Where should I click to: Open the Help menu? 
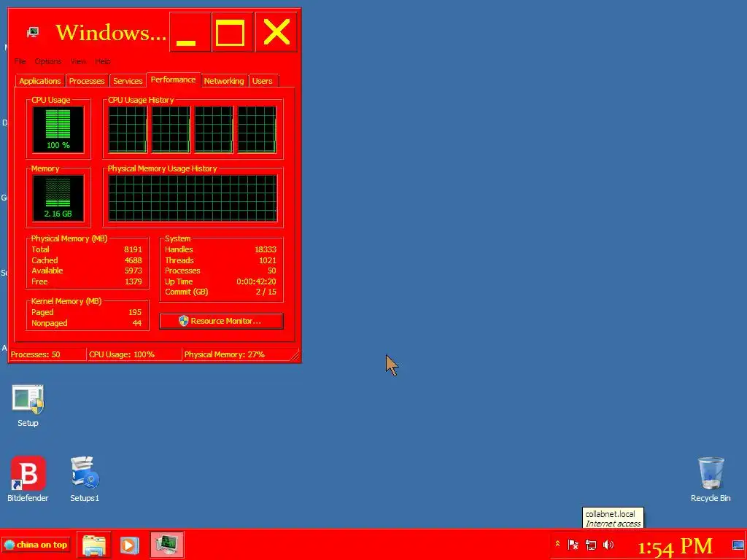[x=102, y=61]
